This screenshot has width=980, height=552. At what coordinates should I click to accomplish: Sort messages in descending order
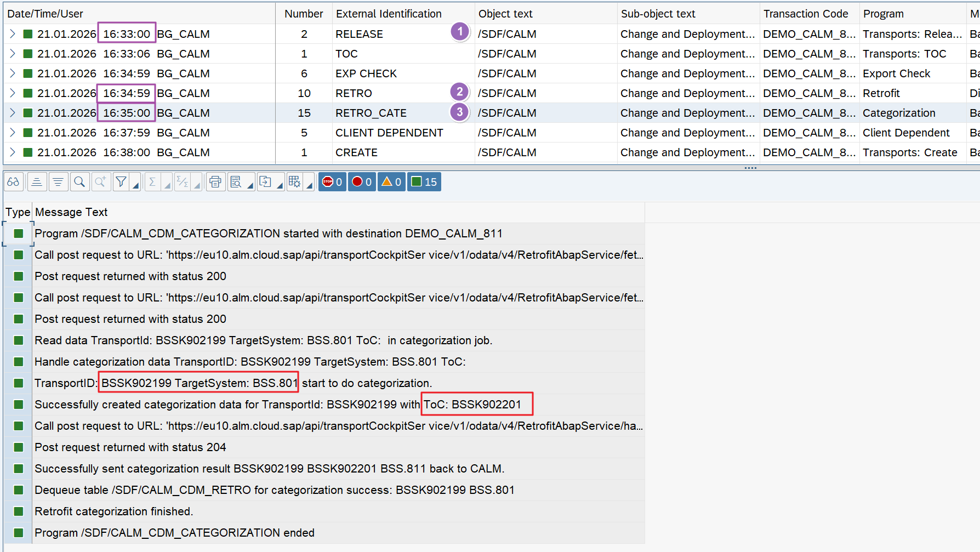coord(58,182)
